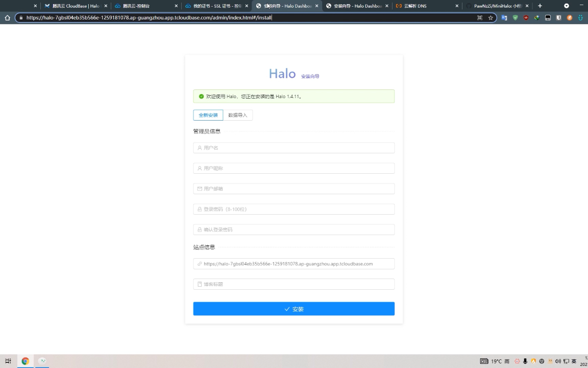588x368 pixels.
Task: Click the blue translate extension icon
Action: click(x=503, y=17)
